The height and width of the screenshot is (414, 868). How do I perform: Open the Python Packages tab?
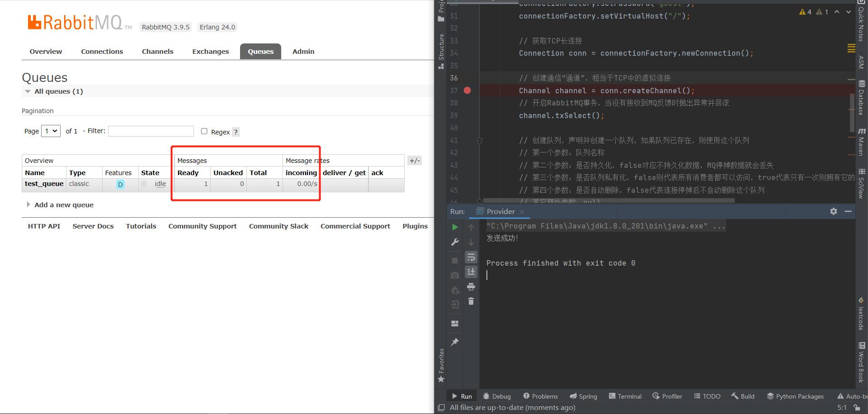[x=795, y=396]
